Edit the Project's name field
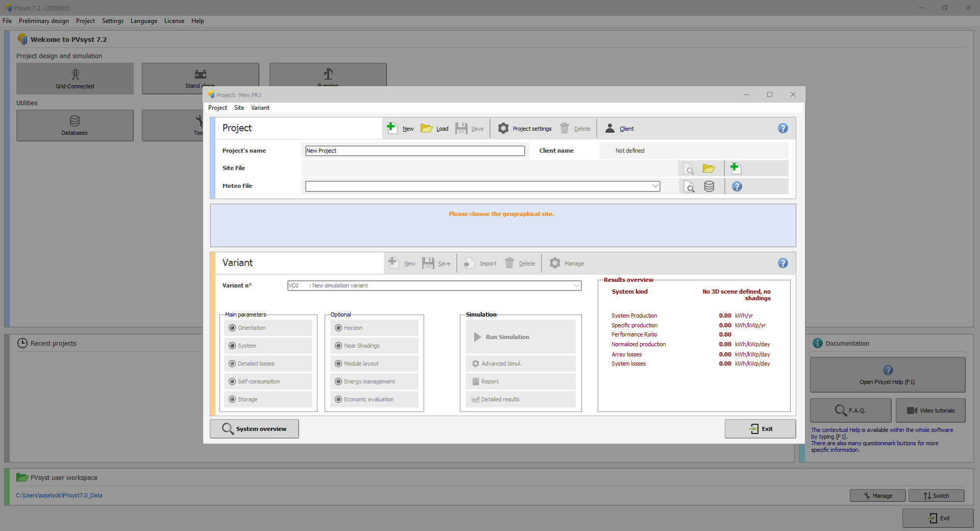The width and height of the screenshot is (980, 531). (415, 151)
